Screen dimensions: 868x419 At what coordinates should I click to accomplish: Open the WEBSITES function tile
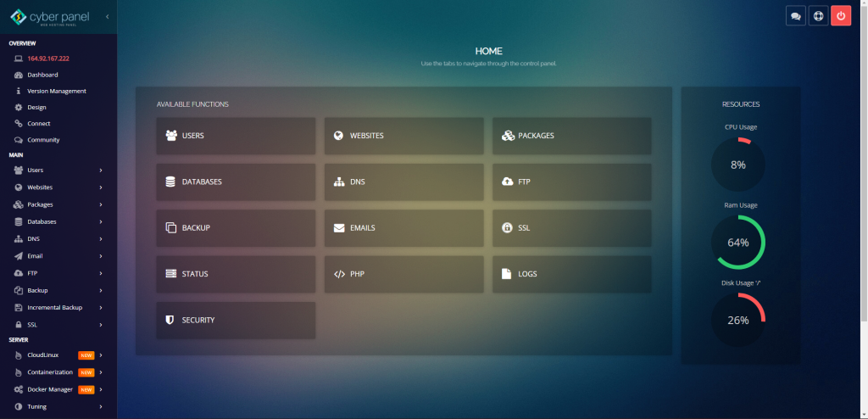(x=403, y=136)
